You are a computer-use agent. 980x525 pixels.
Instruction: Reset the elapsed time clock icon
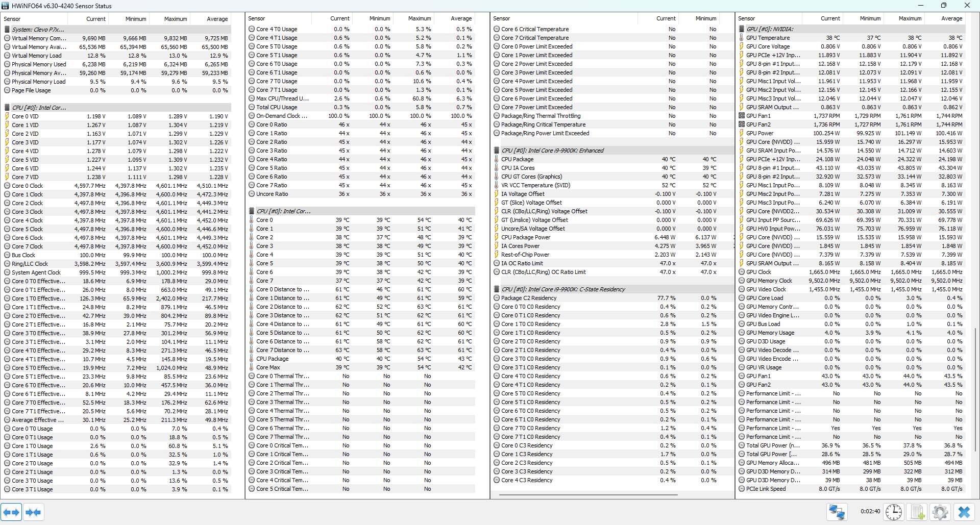click(x=894, y=512)
